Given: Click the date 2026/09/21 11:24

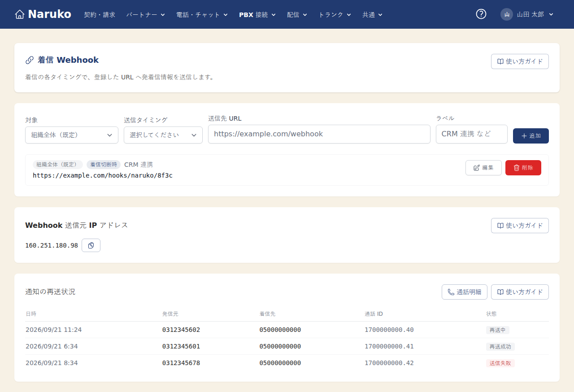Looking at the screenshot, I should 54,330.
